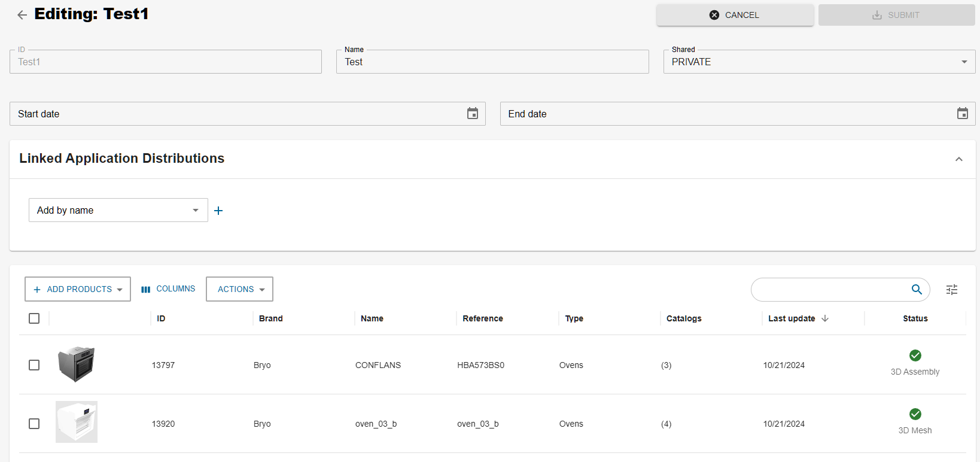Sort by the ID column header

(x=161, y=318)
